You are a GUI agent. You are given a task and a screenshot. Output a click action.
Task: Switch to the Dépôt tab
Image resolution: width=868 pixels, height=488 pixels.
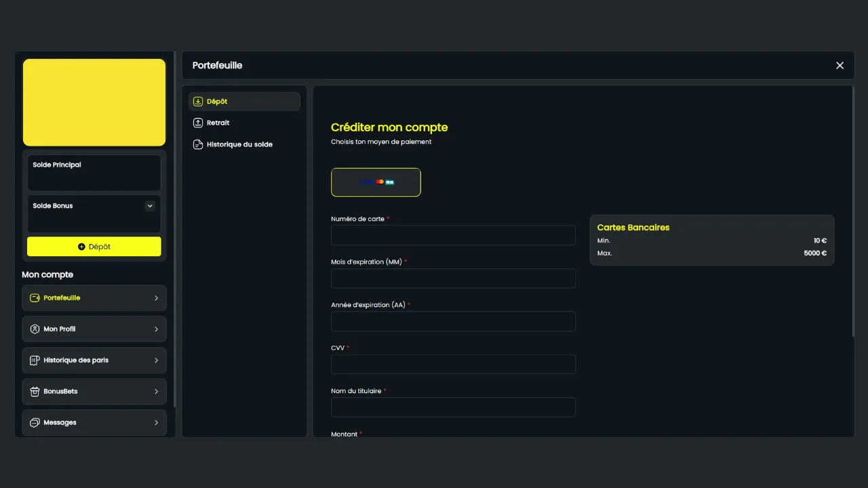tap(244, 102)
